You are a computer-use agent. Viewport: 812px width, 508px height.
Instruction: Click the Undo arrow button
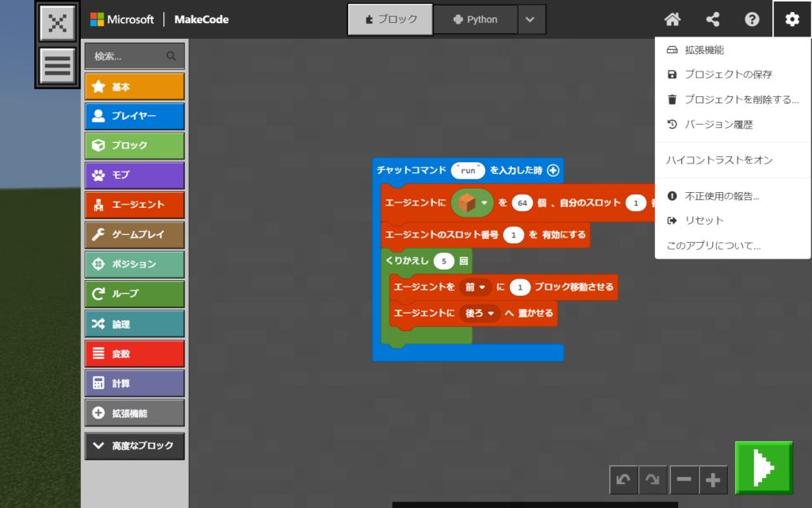point(623,479)
